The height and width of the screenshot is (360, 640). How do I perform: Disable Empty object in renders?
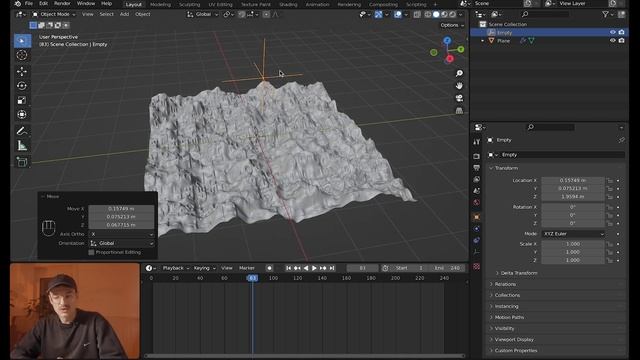click(622, 32)
